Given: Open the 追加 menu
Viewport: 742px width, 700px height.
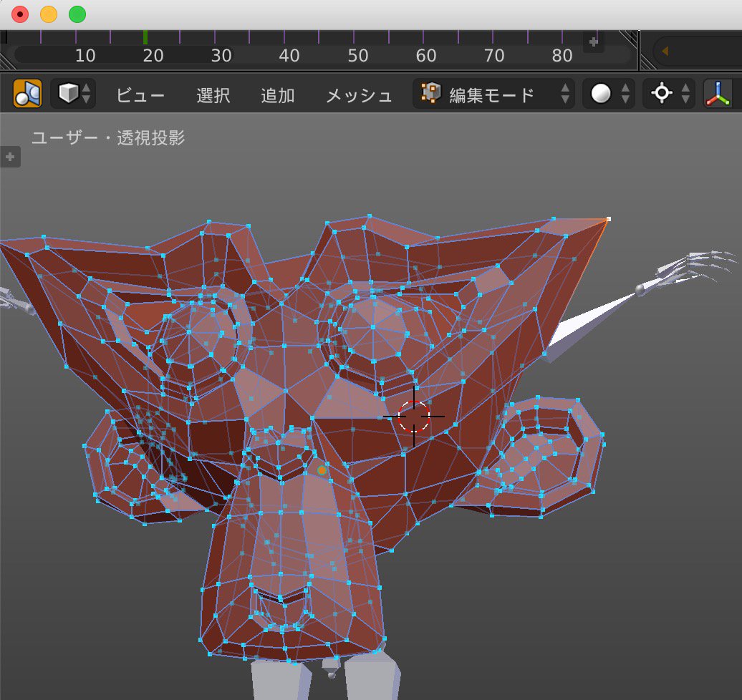Looking at the screenshot, I should tap(277, 95).
